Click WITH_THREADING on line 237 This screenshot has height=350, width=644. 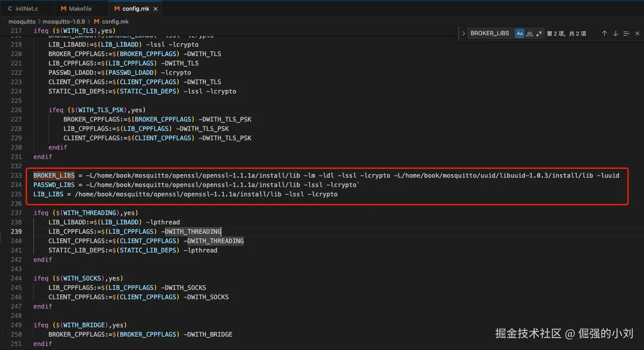(x=90, y=213)
